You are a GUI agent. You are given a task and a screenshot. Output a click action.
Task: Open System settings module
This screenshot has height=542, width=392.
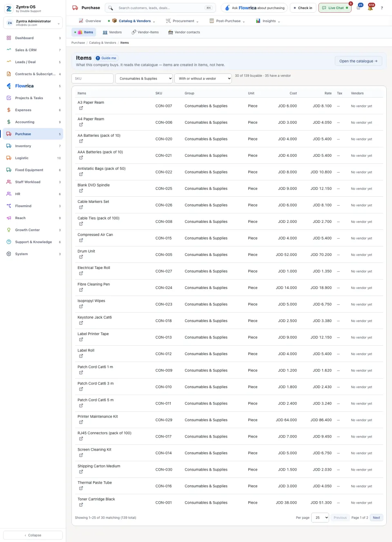pos(33,254)
